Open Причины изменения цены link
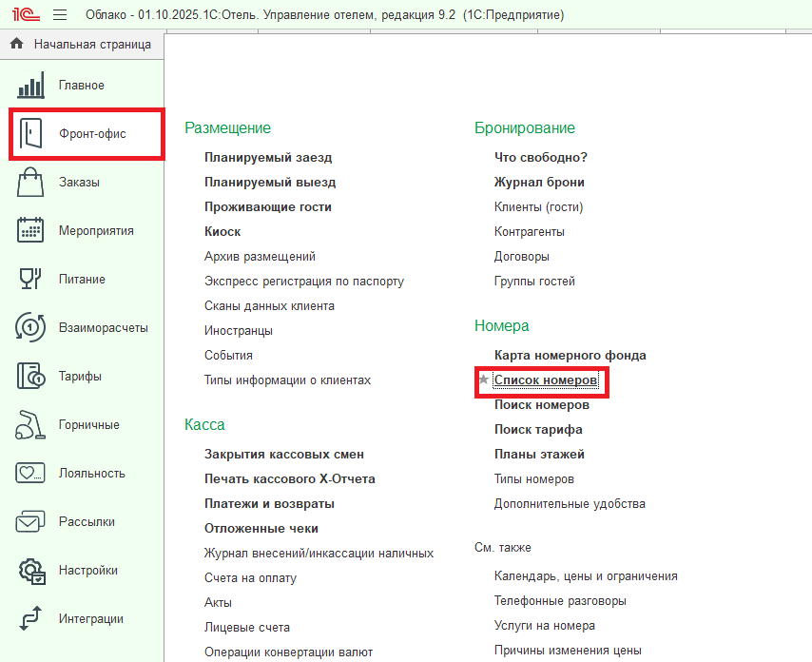Screen dimensions: 812x662 [568, 650]
